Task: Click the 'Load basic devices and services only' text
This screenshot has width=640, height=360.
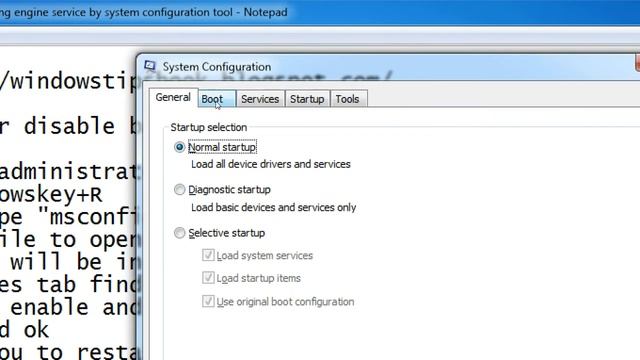Action: click(273, 207)
